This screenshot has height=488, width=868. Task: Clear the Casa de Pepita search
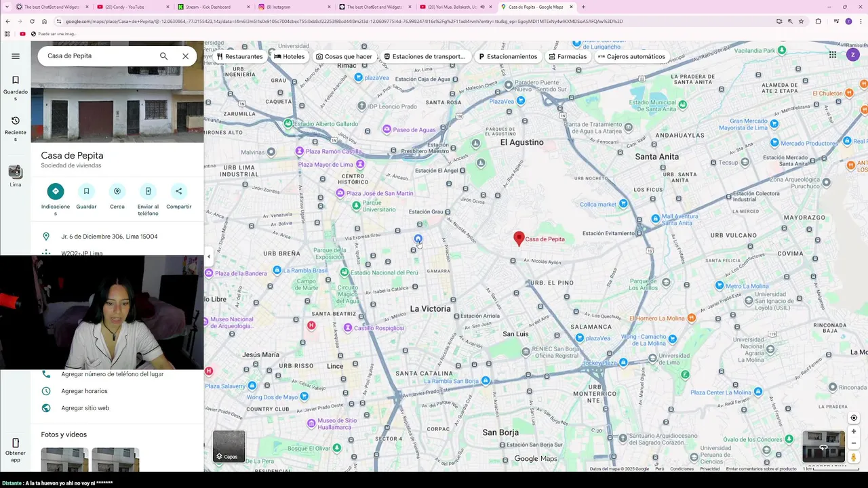185,56
